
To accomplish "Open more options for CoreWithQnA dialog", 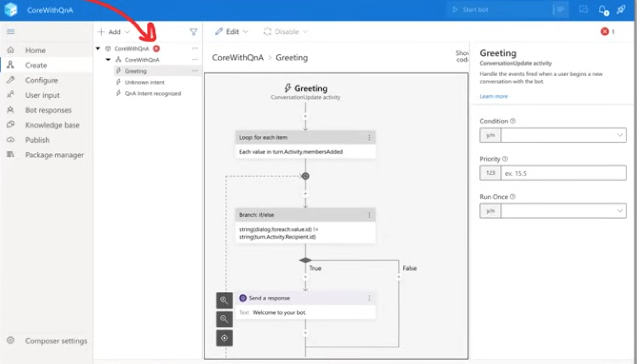I will pyautogui.click(x=195, y=59).
